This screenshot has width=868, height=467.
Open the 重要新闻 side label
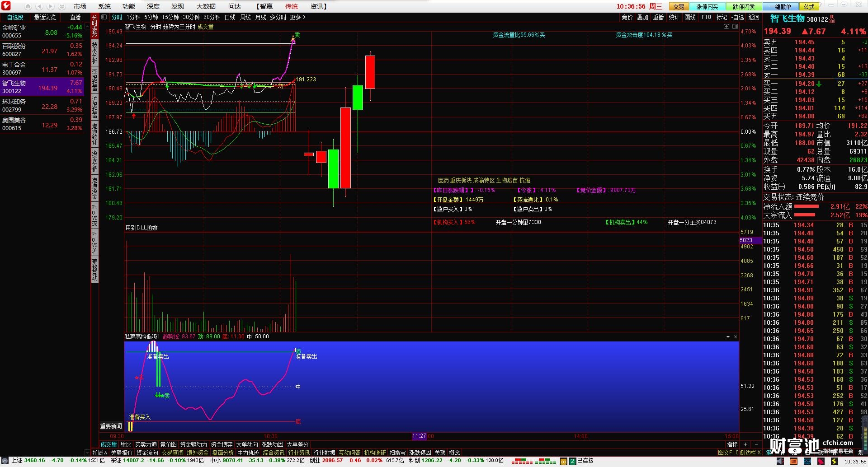[111, 426]
